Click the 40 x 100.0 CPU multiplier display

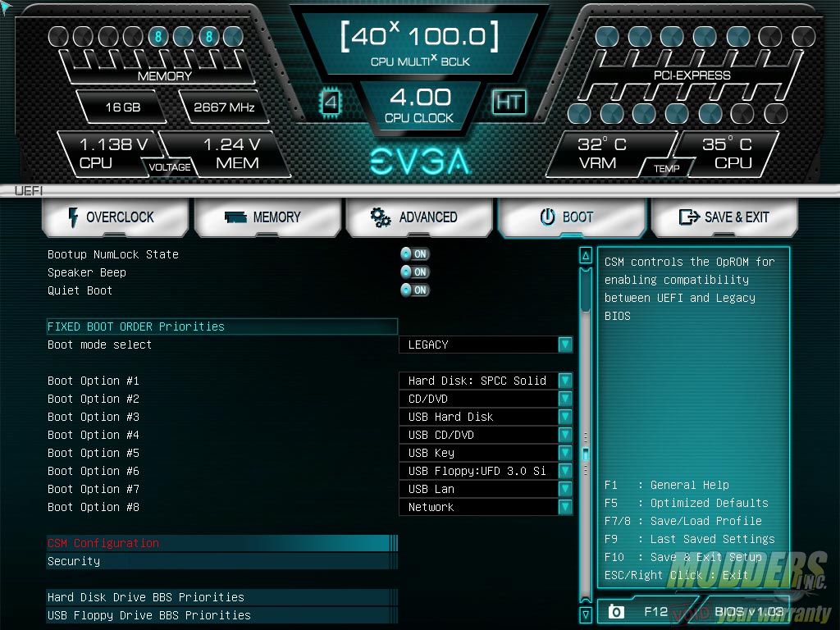420,44
